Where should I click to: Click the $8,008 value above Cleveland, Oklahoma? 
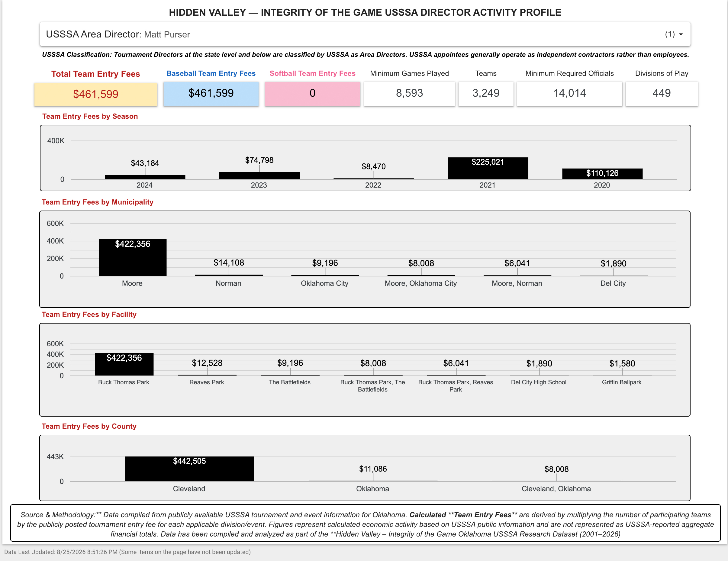[x=557, y=469]
